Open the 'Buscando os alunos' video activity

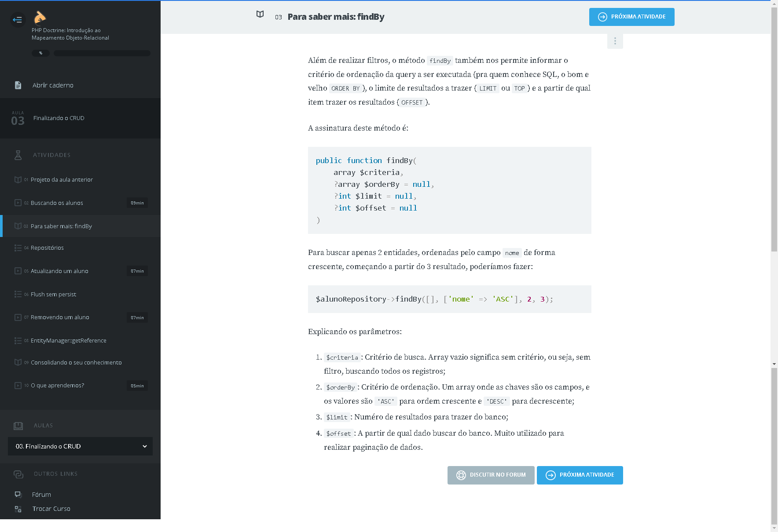click(x=57, y=203)
